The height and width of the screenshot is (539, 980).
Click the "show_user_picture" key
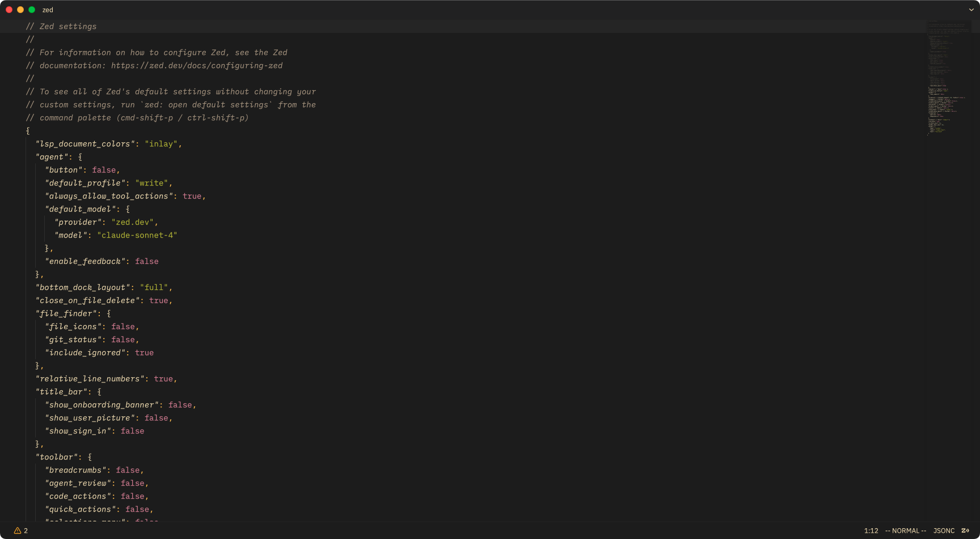90,418
